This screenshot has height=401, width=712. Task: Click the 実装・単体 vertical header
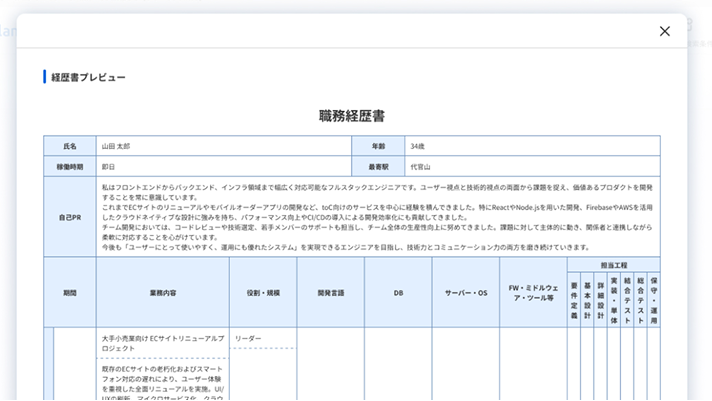[x=614, y=300]
